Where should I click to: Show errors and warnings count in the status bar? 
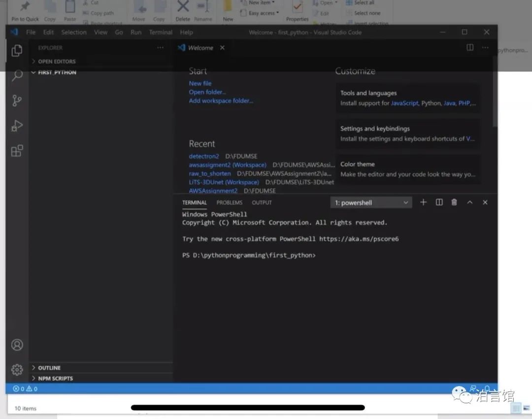click(25, 389)
